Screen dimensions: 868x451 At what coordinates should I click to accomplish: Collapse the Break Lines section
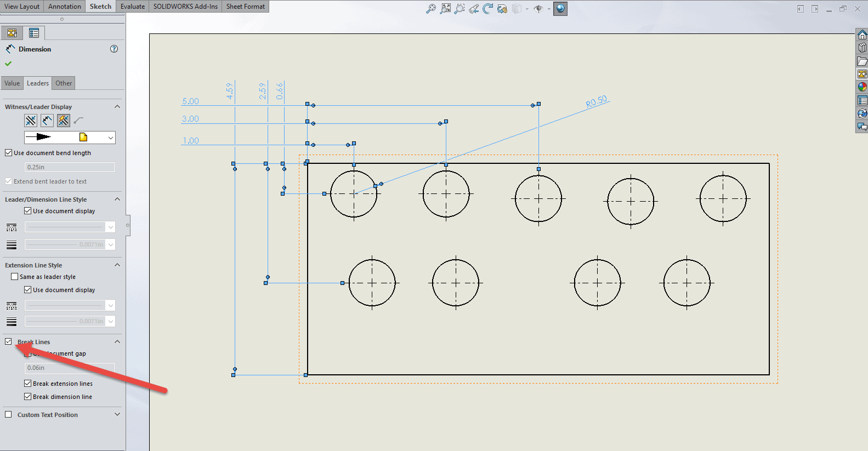point(117,342)
